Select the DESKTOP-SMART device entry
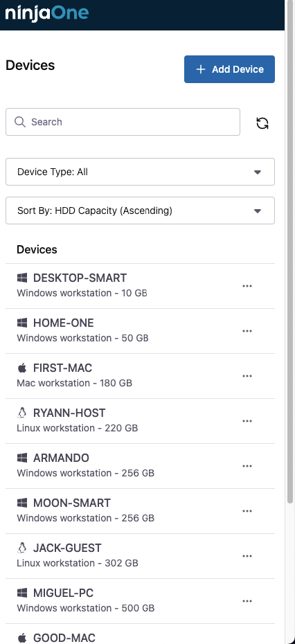The height and width of the screenshot is (644, 295). (x=140, y=286)
